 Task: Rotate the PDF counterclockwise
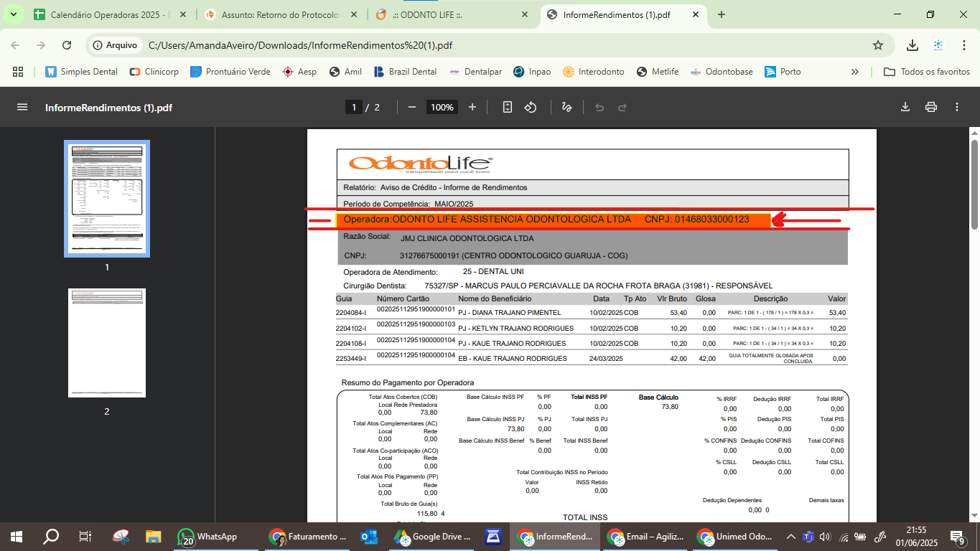[531, 107]
